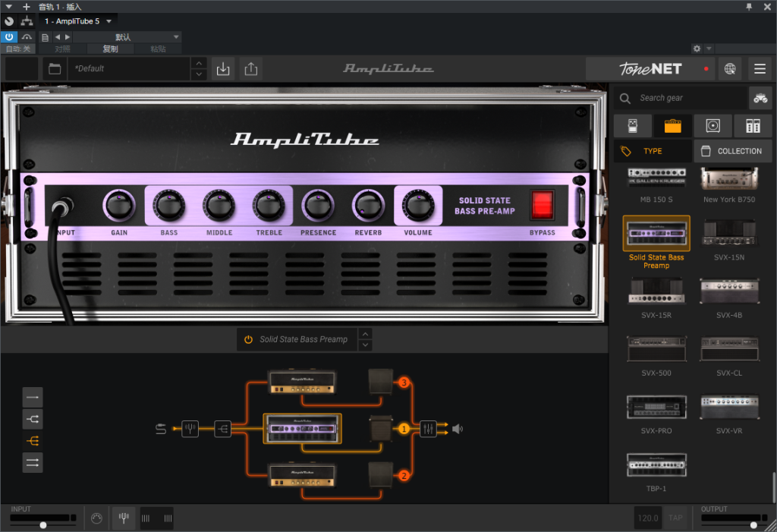Open the host preset dropdown 默认

127,37
